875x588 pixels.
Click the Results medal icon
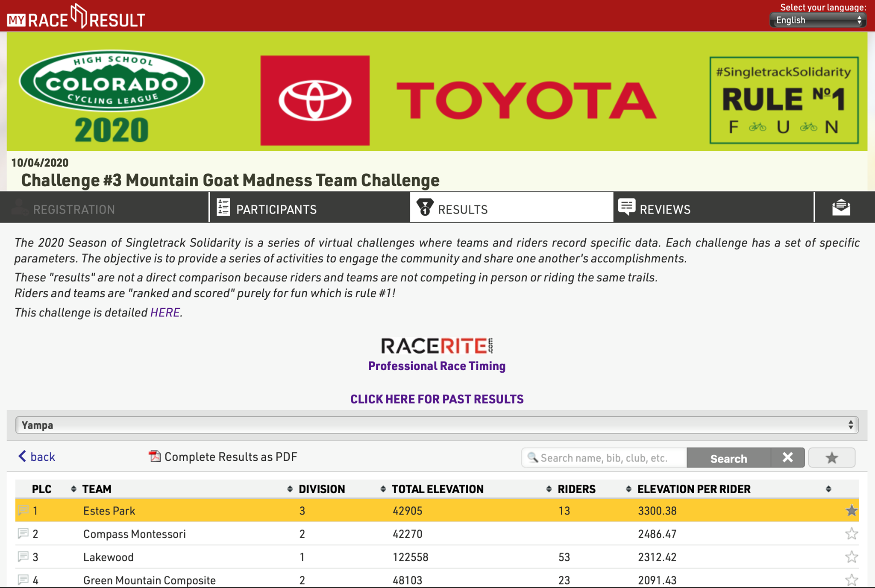[x=425, y=207]
